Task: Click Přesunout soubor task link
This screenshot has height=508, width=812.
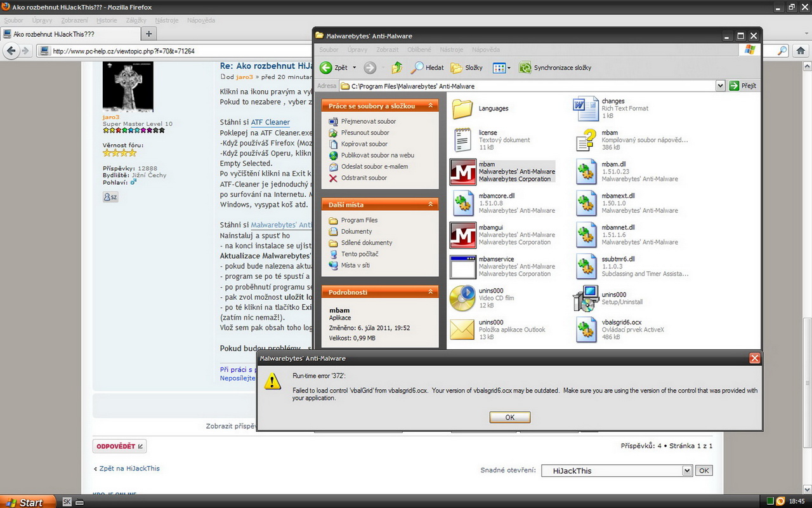Action: tap(365, 133)
